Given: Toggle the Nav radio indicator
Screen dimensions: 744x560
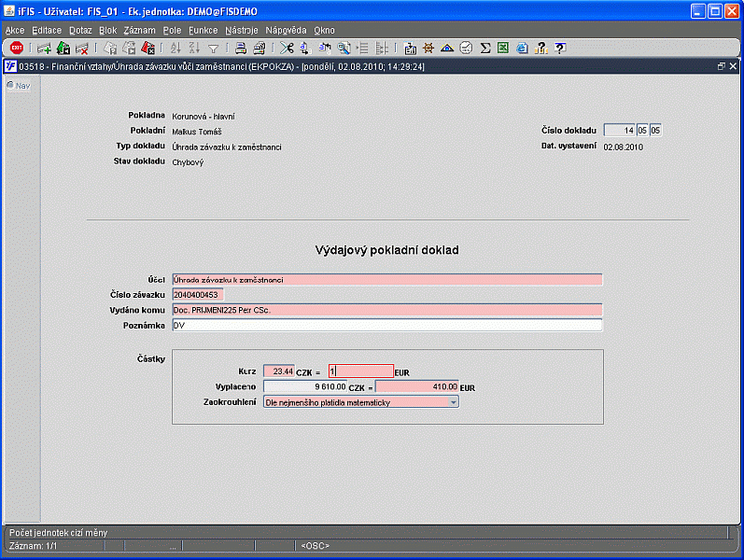Looking at the screenshot, I should (10, 85).
